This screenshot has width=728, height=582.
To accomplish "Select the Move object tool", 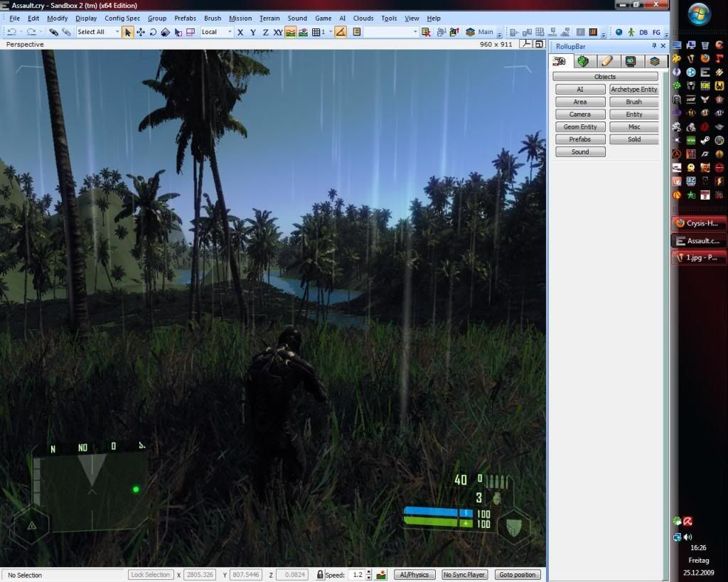I will tap(141, 32).
